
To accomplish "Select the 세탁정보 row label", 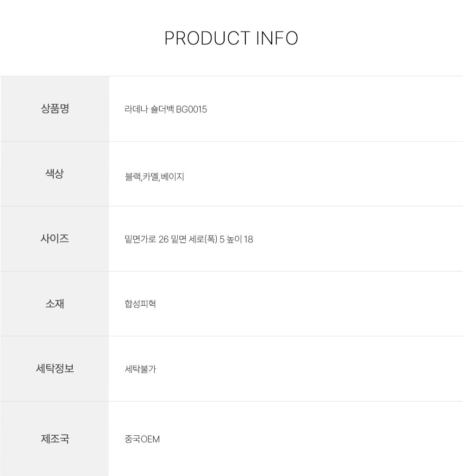I will pos(55,369).
